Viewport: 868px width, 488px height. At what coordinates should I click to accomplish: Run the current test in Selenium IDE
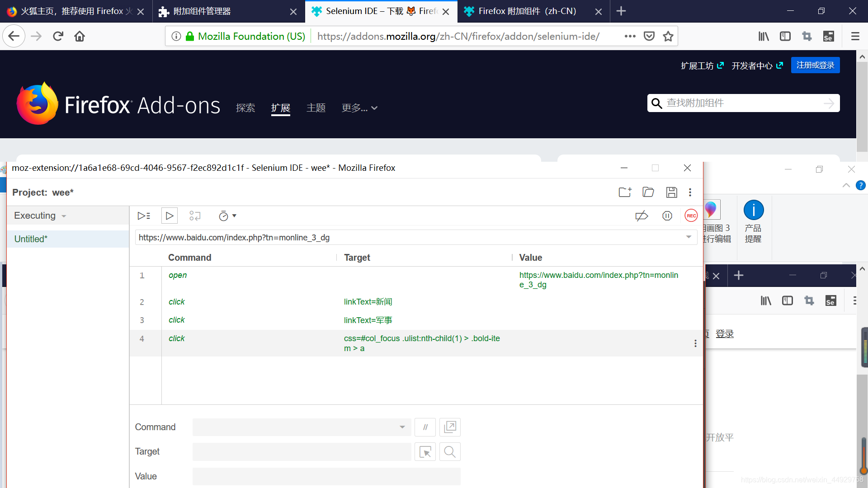pos(170,216)
